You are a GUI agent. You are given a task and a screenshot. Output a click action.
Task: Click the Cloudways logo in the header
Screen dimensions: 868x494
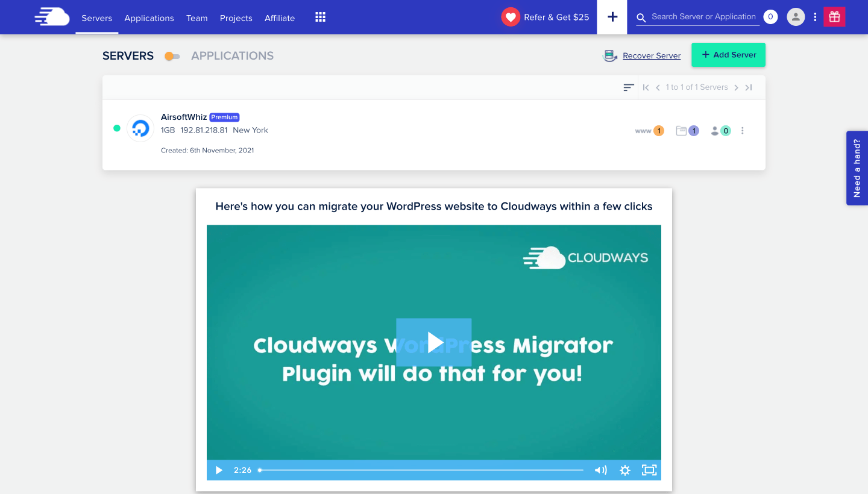(52, 17)
